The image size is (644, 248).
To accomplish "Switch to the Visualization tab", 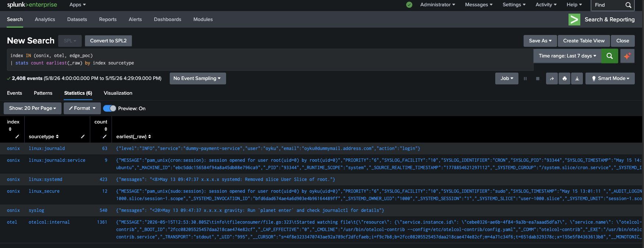I will [x=118, y=93].
